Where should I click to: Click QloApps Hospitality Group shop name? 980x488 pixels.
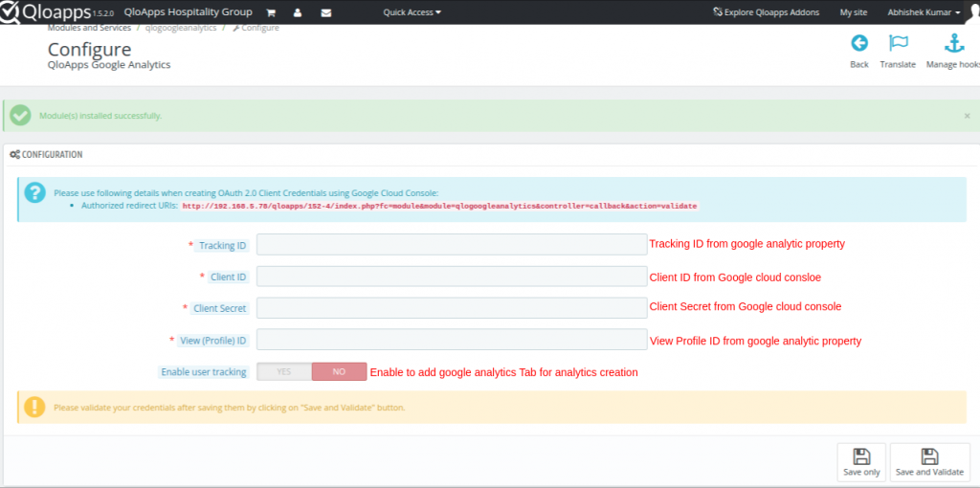point(189,11)
